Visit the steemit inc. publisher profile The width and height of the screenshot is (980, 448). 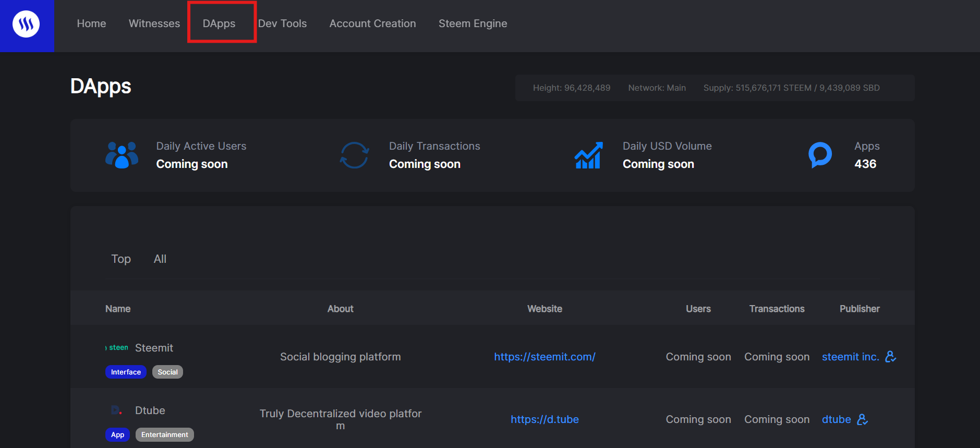(851, 357)
